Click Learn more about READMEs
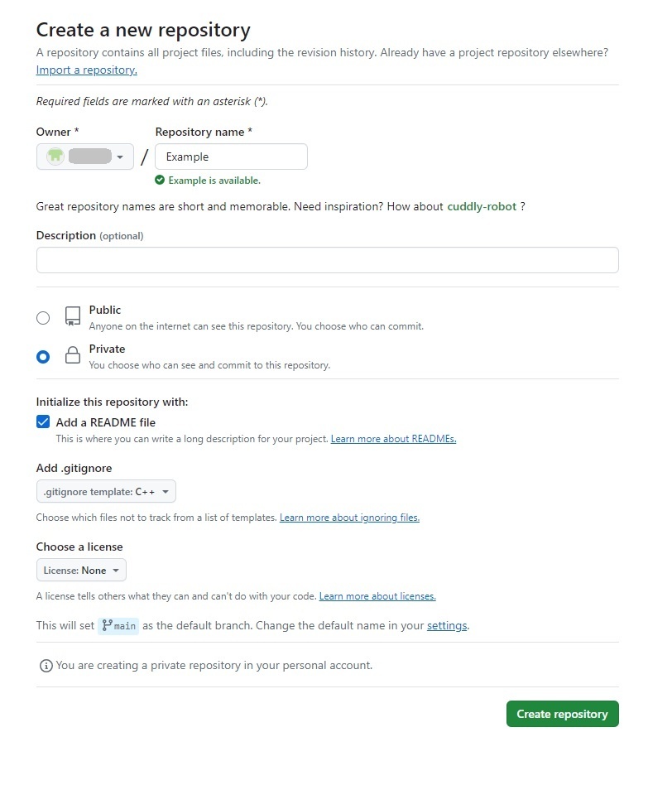This screenshot has height=790, width=672. coord(393,438)
